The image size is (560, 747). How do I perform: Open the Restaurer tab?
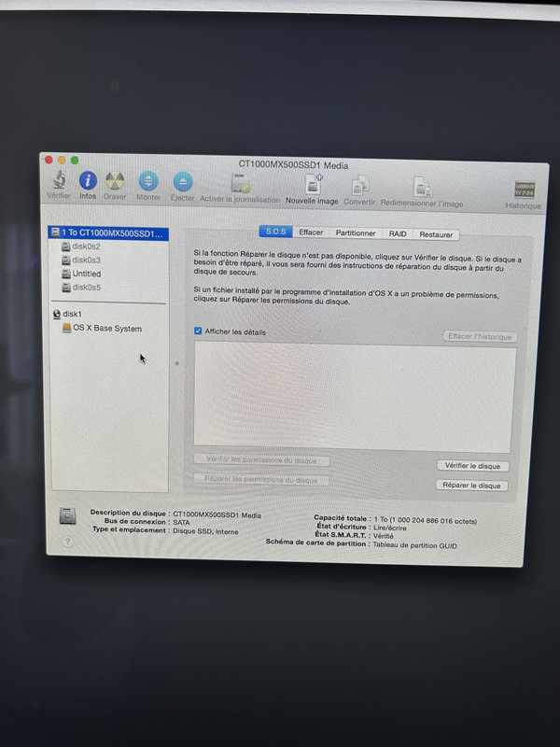(436, 234)
